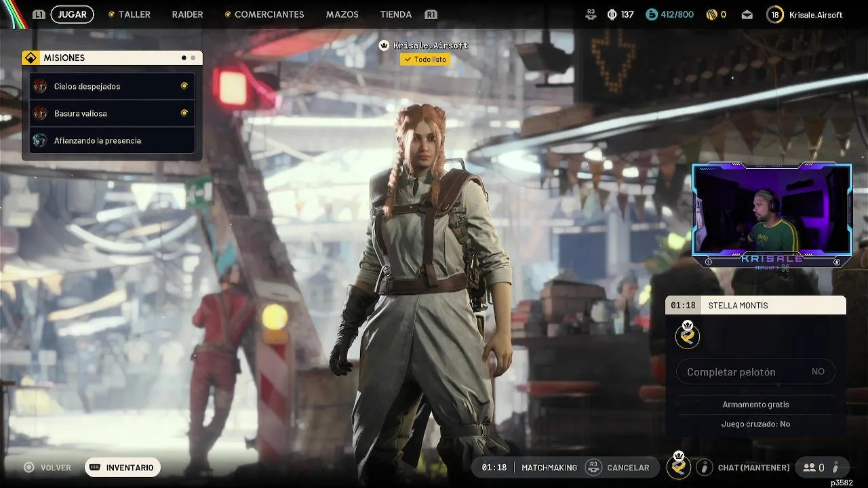This screenshot has height=488, width=868.
Task: Click the blue 412/800 stash icon
Action: [652, 14]
